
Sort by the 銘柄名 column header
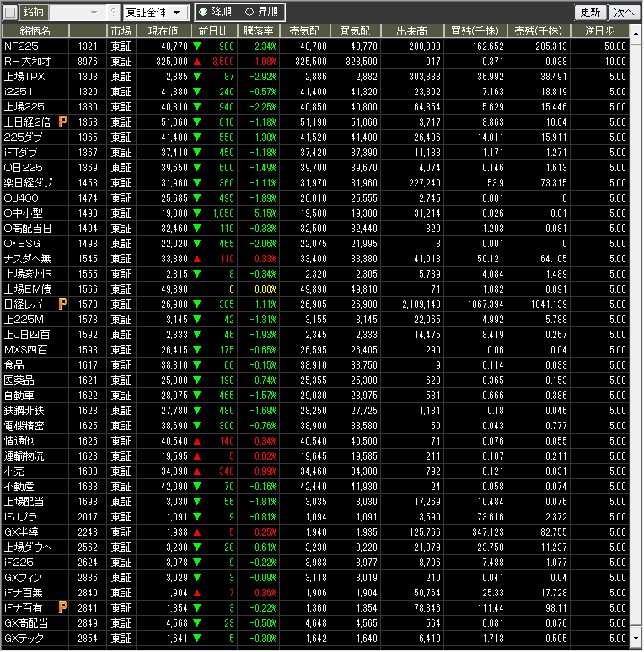point(35,30)
